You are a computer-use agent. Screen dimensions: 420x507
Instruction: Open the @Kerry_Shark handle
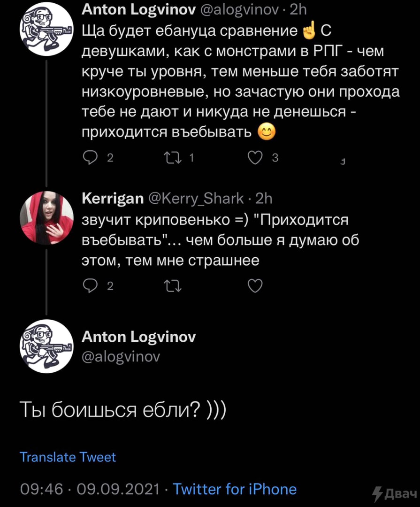pyautogui.click(x=196, y=199)
